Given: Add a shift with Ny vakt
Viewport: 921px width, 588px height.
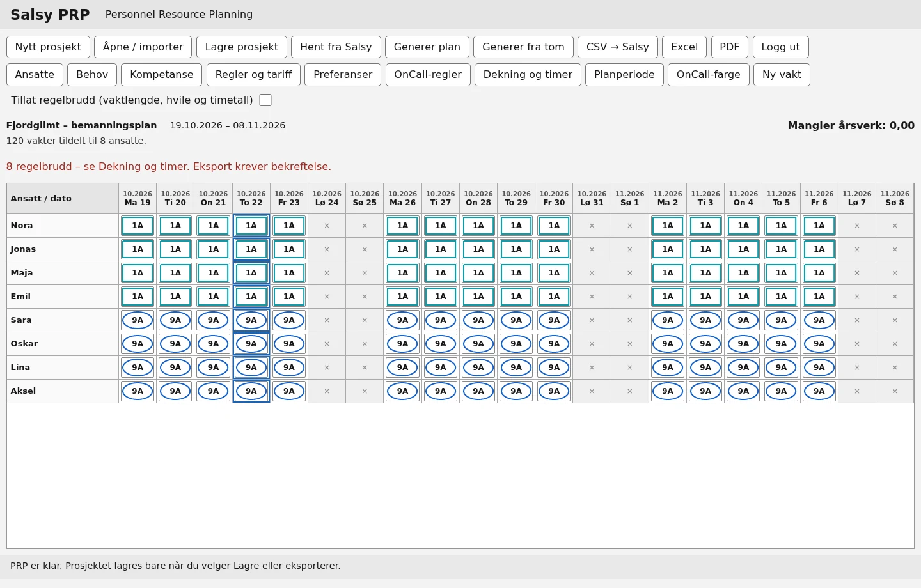Looking at the screenshot, I should click(x=782, y=75).
